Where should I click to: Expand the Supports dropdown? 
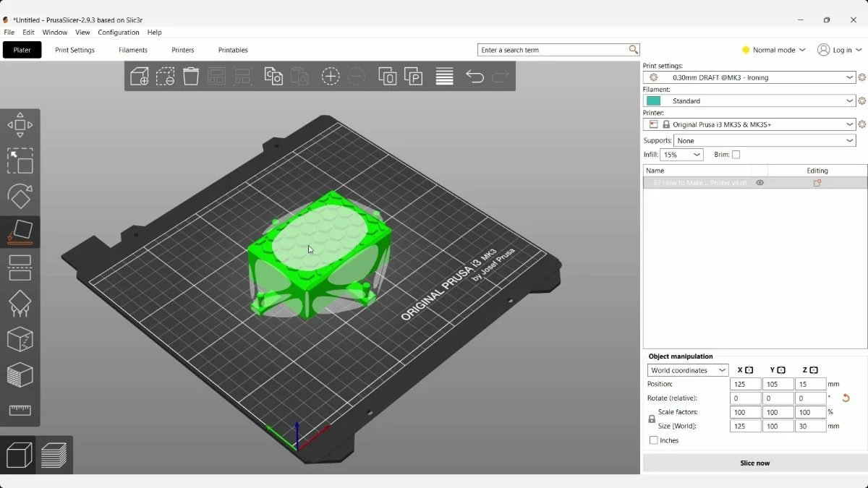765,140
